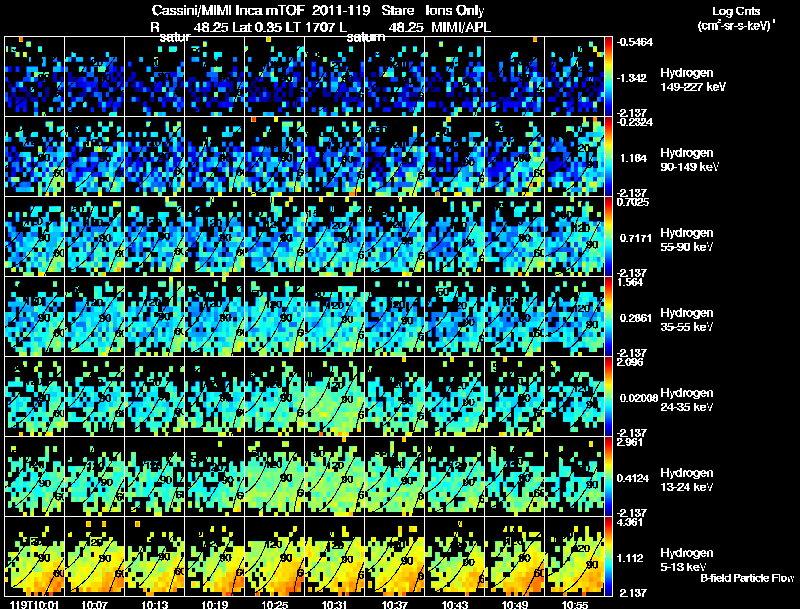Click the Hydrogen 90-149 keV color bar
This screenshot has height=609, width=800.
[609, 157]
